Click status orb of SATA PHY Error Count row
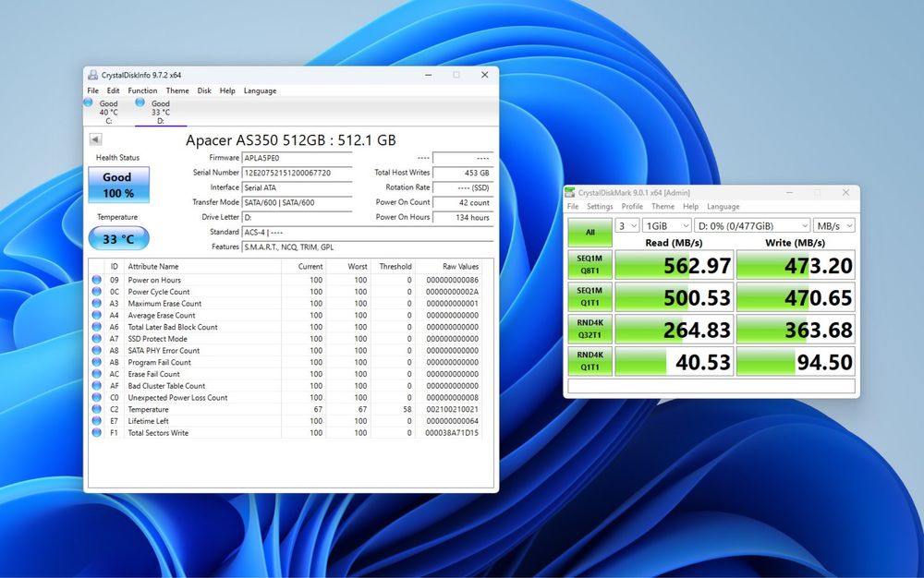924x578 pixels. (x=97, y=350)
